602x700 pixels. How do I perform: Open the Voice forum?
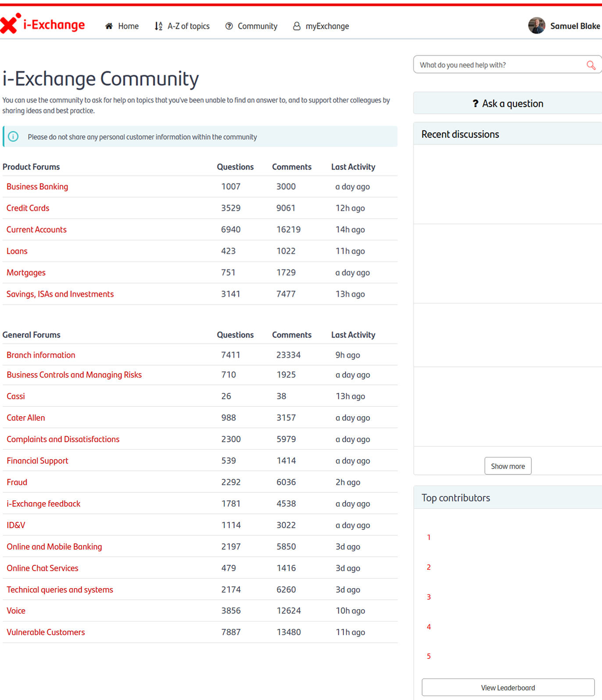(x=16, y=611)
